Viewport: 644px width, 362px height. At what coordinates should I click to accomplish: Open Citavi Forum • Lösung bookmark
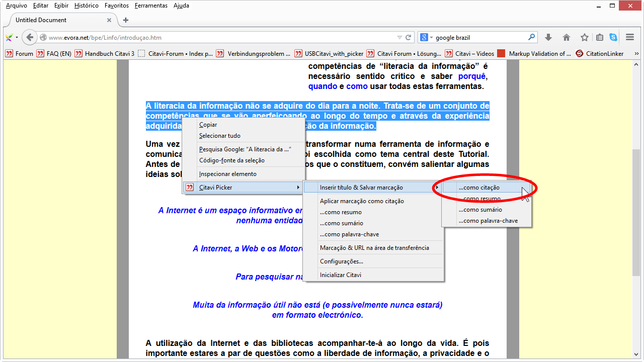[404, 53]
